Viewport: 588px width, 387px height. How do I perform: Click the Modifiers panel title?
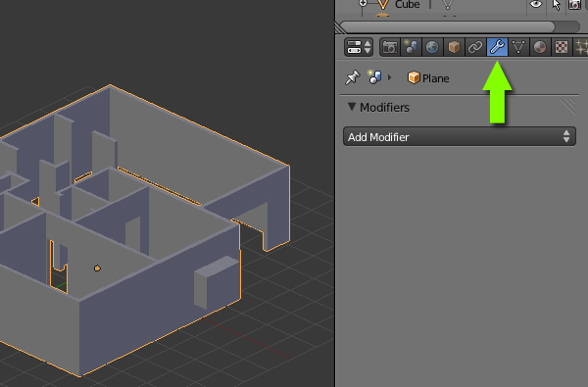point(384,108)
